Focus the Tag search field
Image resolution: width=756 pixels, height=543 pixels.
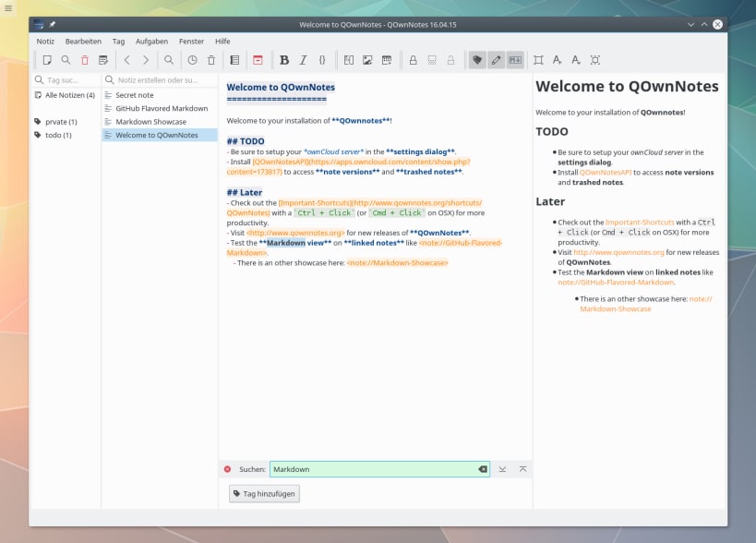coord(66,80)
